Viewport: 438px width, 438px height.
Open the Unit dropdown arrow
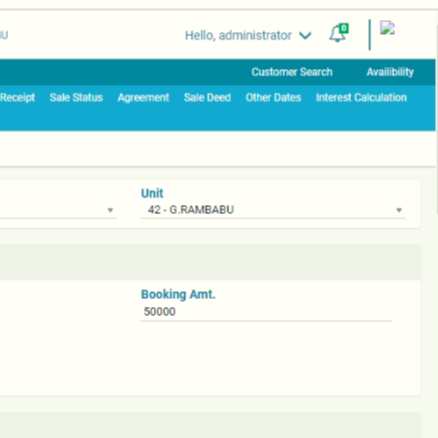pyautogui.click(x=399, y=210)
